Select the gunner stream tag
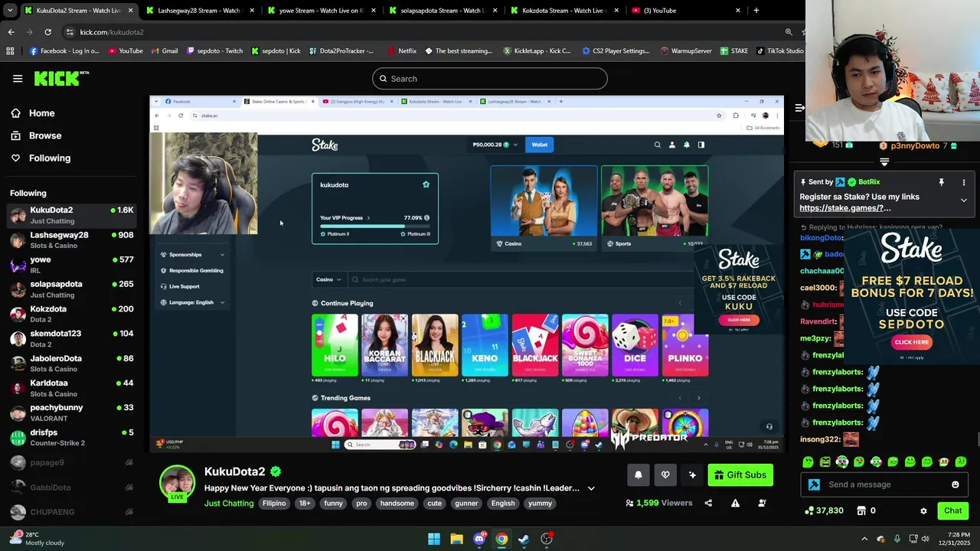980x551 pixels. point(466,503)
